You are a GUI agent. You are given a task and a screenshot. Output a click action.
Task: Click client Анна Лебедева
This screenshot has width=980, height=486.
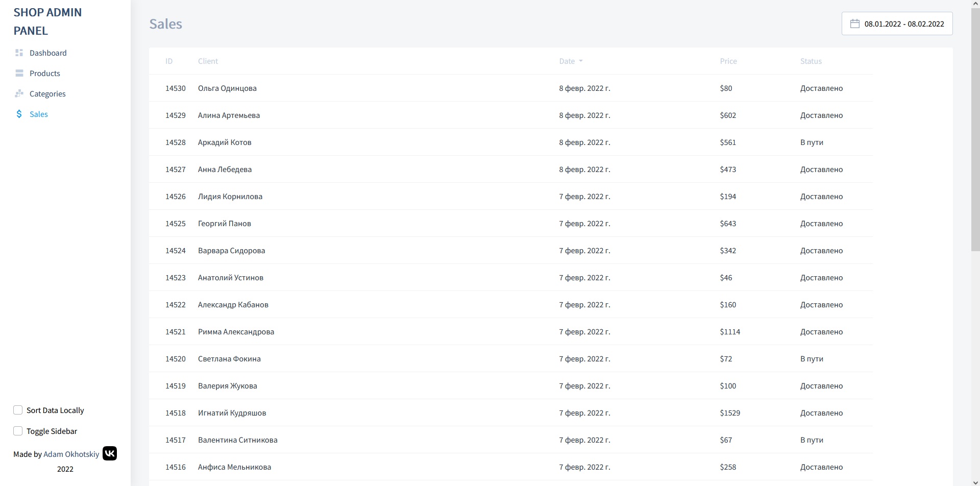click(x=225, y=169)
